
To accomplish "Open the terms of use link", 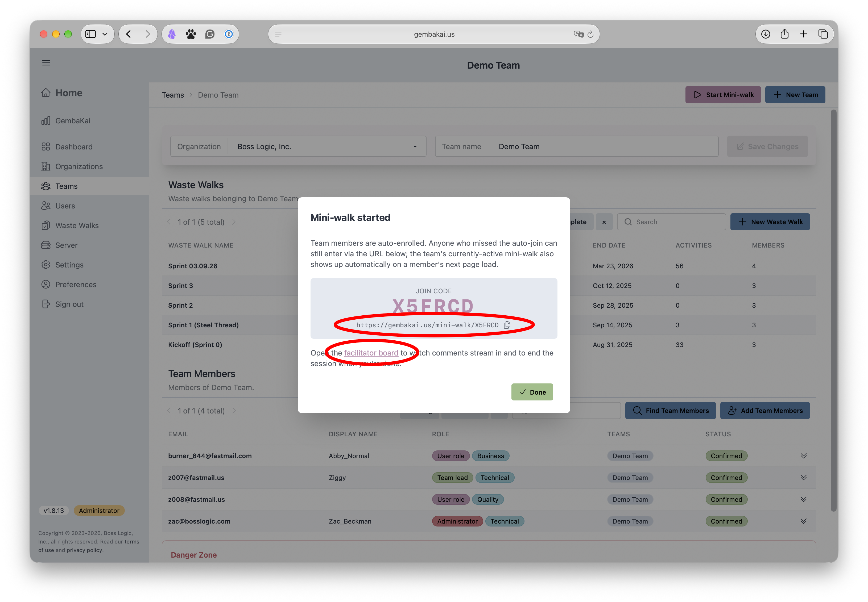I will point(89,546).
